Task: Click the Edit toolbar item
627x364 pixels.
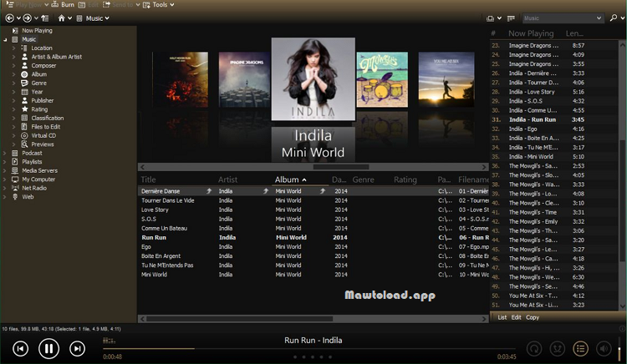Action: [89, 5]
